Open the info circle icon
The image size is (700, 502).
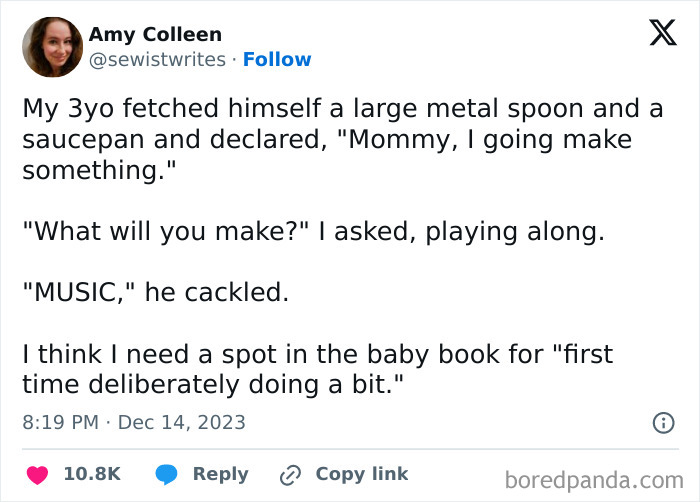tap(663, 423)
